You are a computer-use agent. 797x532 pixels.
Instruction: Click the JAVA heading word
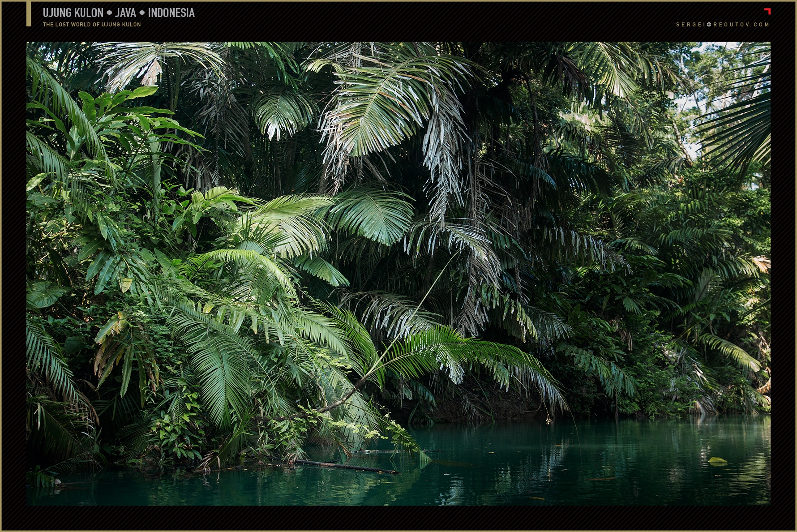click(x=125, y=13)
